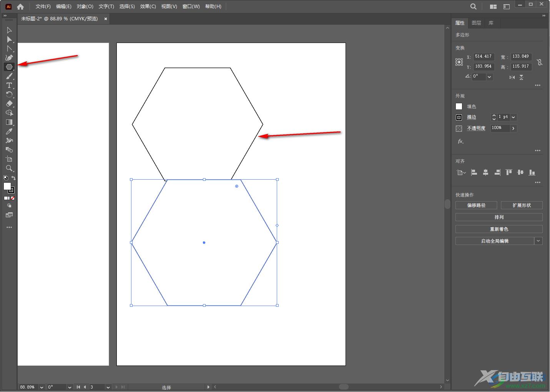Select the Polygon tool
Image resolution: width=550 pixels, height=392 pixels.
9,67
